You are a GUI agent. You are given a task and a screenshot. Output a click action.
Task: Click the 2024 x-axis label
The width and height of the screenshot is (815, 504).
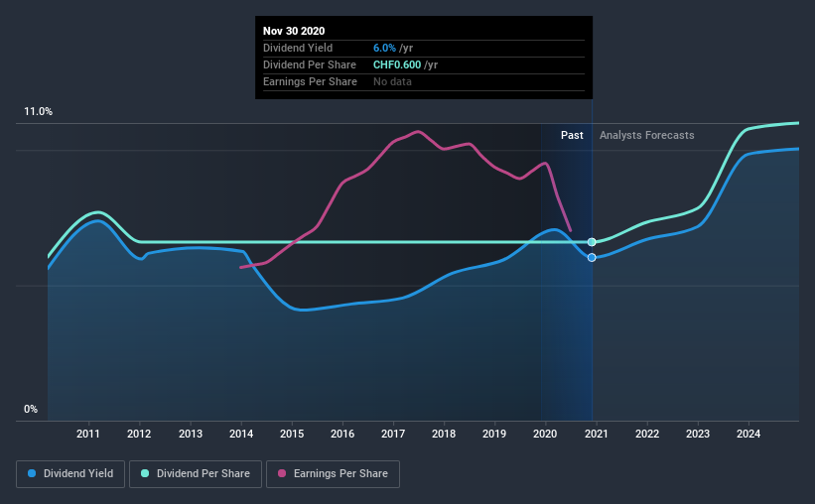tap(747, 434)
